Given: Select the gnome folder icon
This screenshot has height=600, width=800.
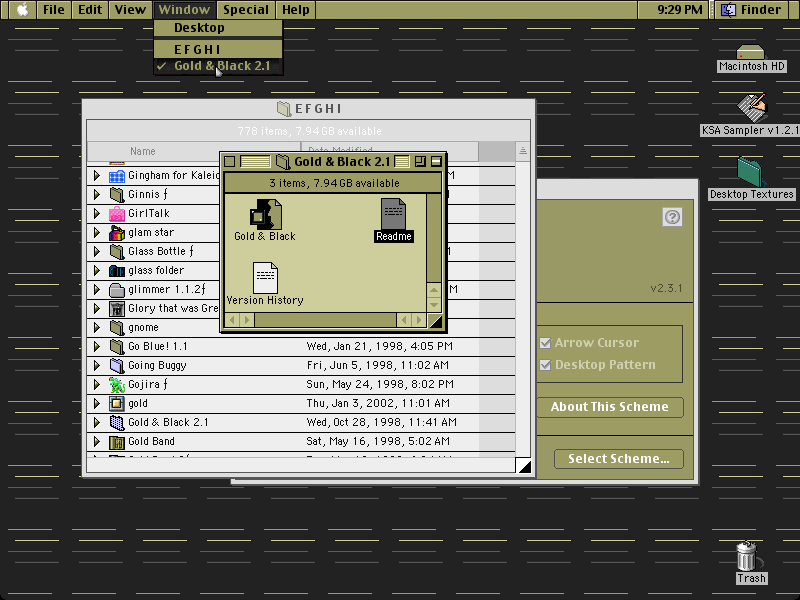Looking at the screenshot, I should point(117,328).
